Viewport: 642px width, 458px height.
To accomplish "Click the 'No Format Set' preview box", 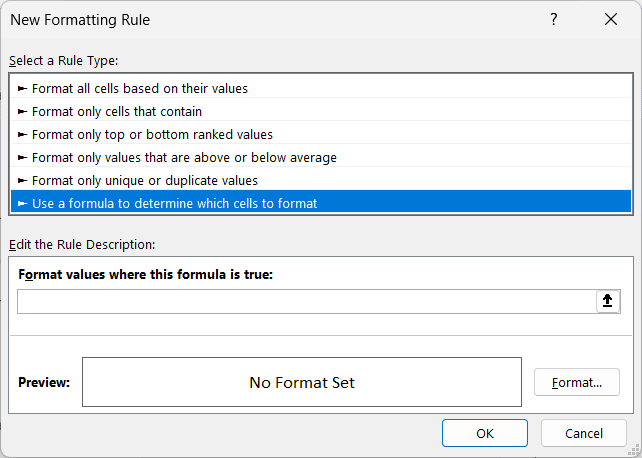I will [302, 382].
